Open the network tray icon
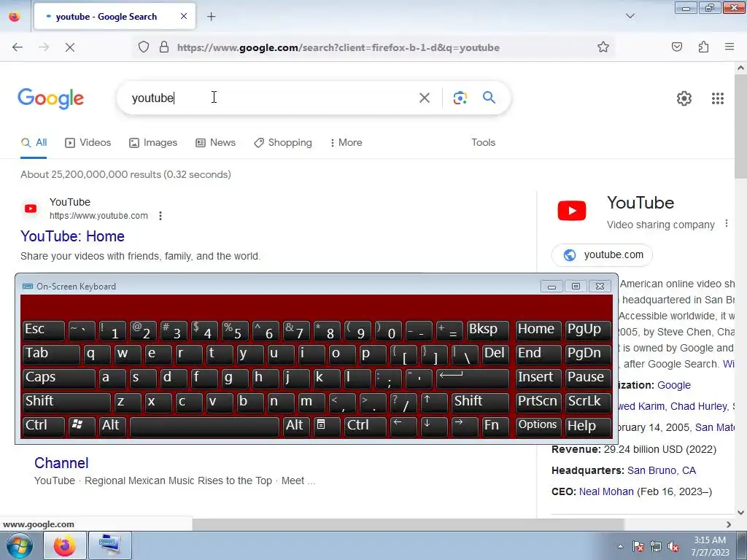Viewport: 747px width, 560px height. pyautogui.click(x=656, y=547)
